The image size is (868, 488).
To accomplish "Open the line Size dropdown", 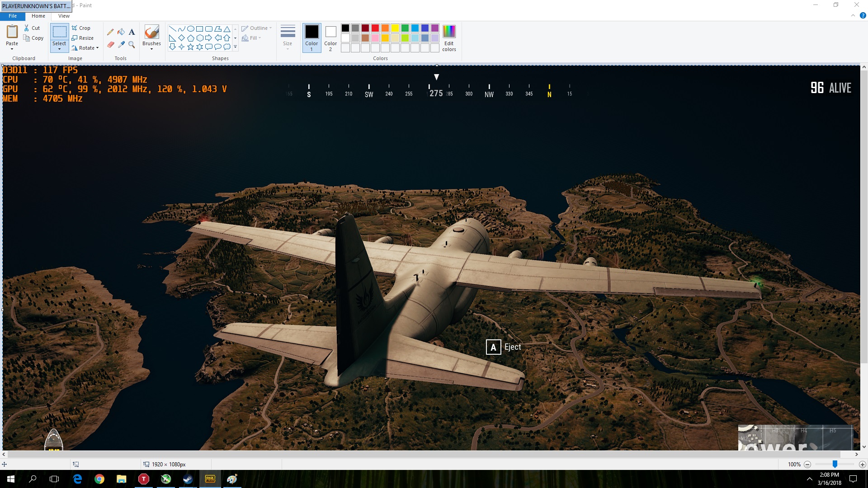I will point(288,37).
